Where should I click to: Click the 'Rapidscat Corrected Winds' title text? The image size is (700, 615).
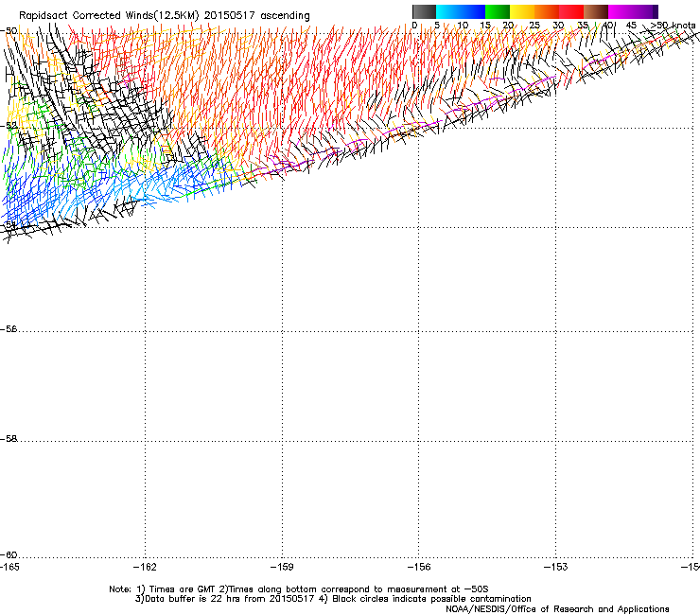[85, 15]
